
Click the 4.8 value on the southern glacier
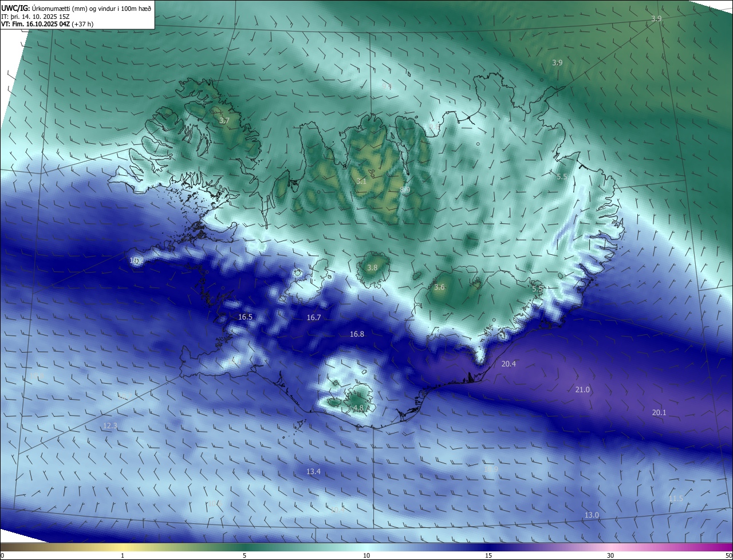point(358,408)
